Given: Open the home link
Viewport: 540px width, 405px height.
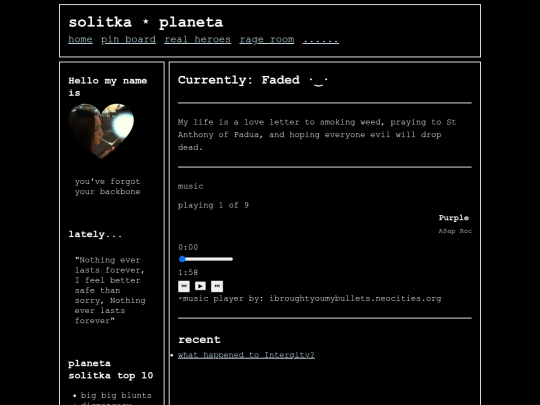Looking at the screenshot, I should point(80,39).
